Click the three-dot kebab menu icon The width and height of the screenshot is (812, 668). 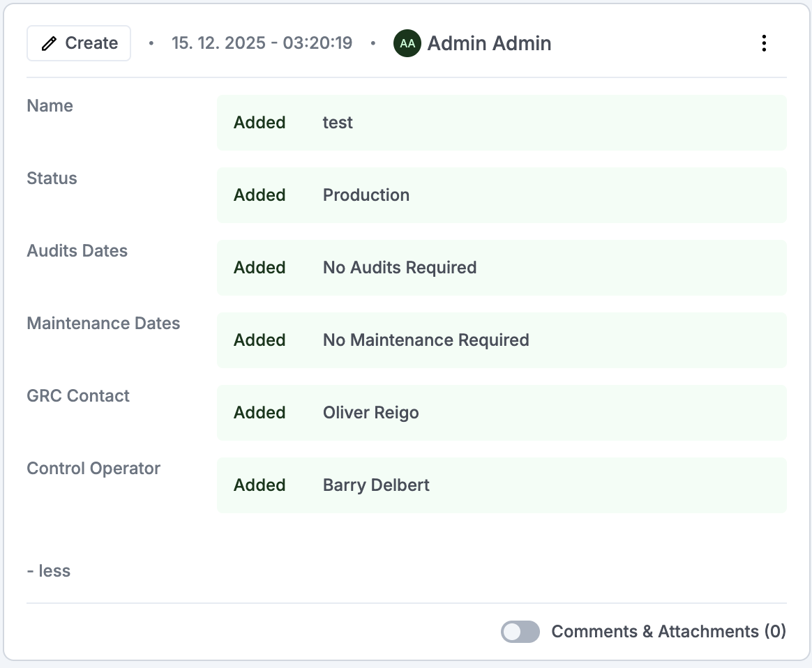(764, 43)
